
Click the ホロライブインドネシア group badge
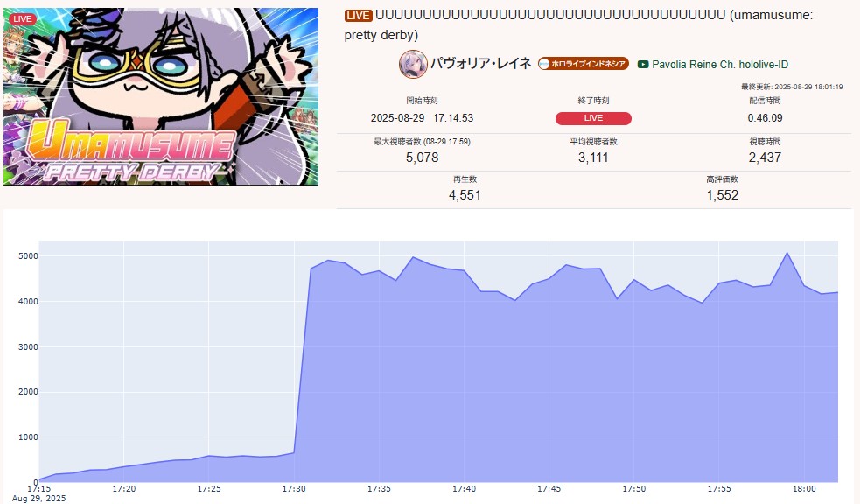(583, 64)
